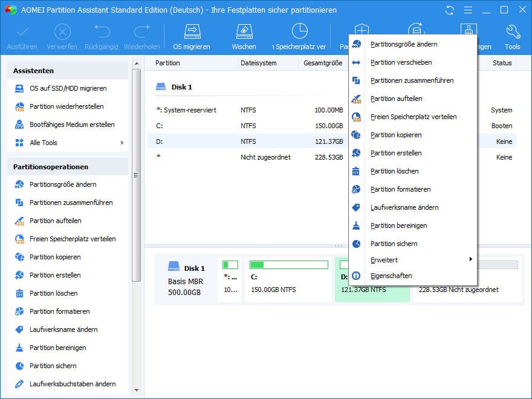The image size is (532, 399).
Task: Click Disk 1 drive icon in disk map
Action: 174,267
